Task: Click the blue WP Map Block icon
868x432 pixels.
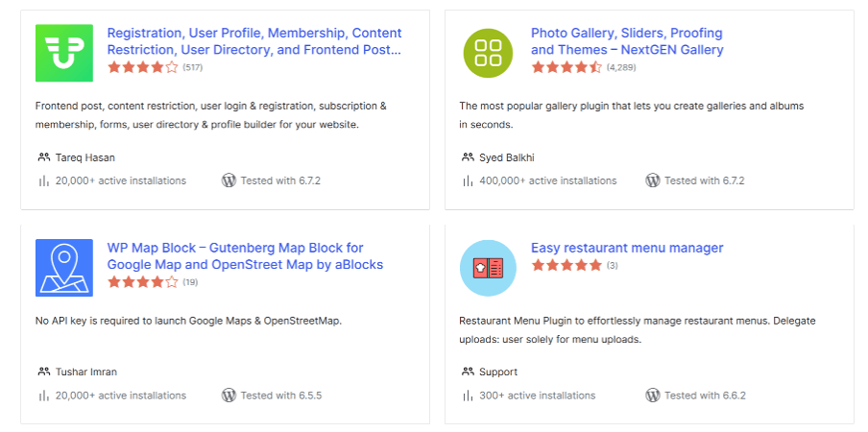Action: 64,268
